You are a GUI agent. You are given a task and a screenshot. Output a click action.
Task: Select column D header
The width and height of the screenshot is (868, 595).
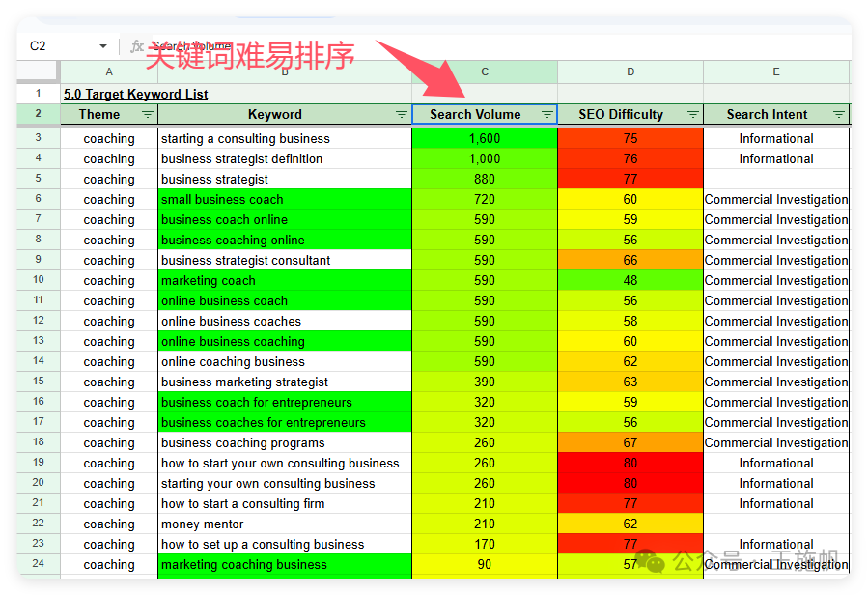click(x=630, y=71)
